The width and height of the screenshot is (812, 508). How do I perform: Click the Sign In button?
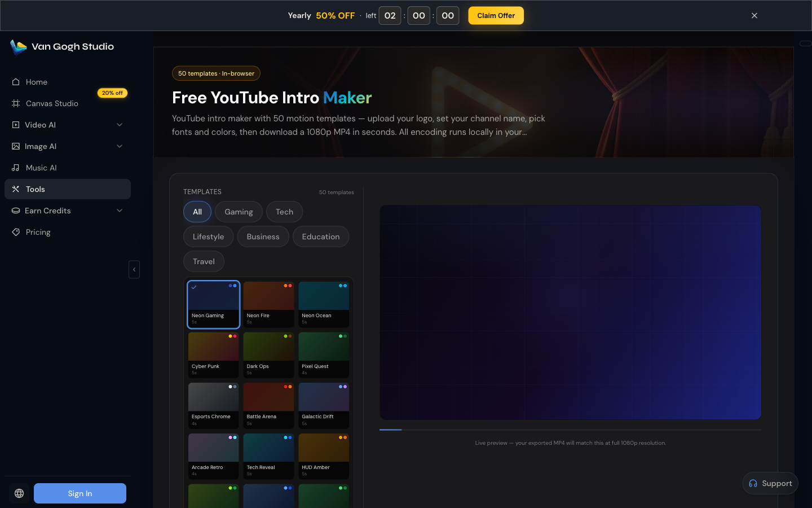[80, 493]
